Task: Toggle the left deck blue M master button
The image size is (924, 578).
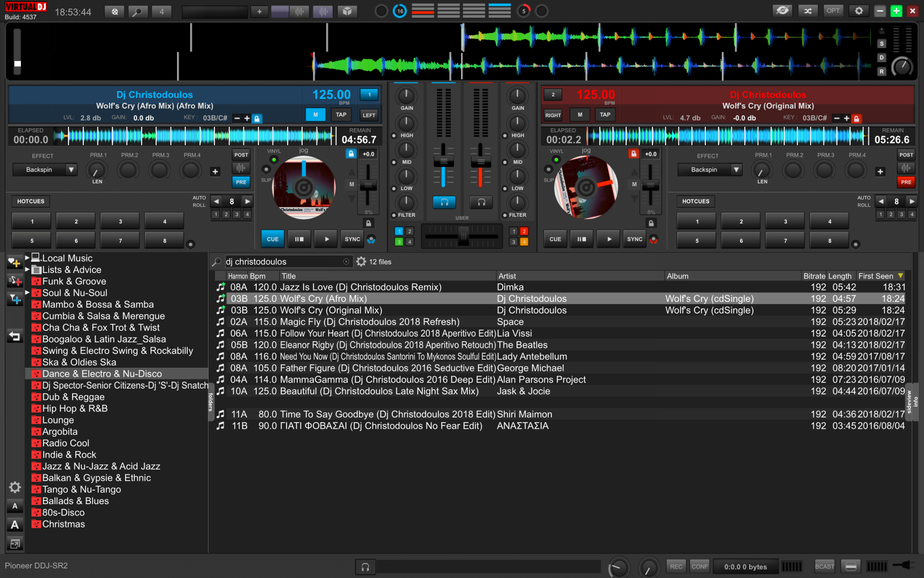Action: click(x=315, y=115)
